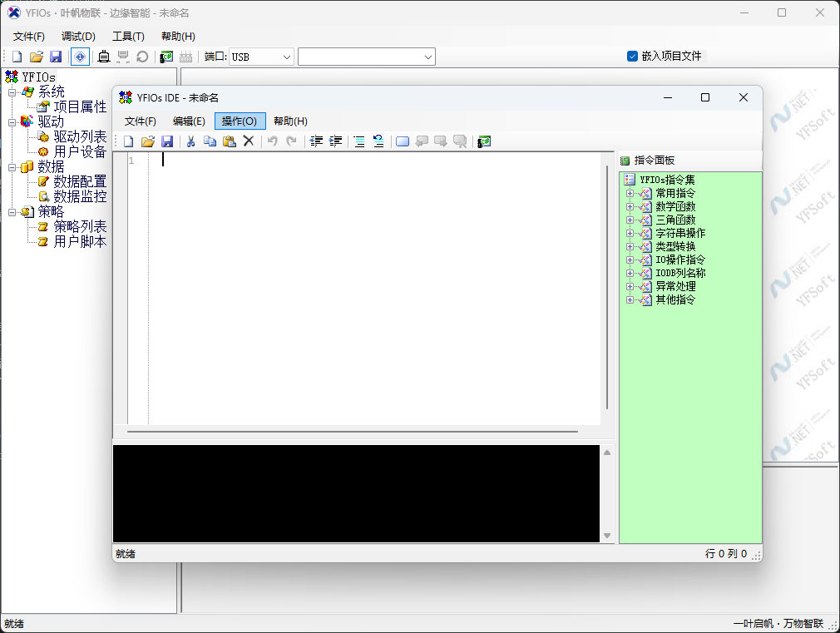Open 帮助(H) menu in main YFIOs window
Viewport: 840px width, 633px height.
point(178,37)
